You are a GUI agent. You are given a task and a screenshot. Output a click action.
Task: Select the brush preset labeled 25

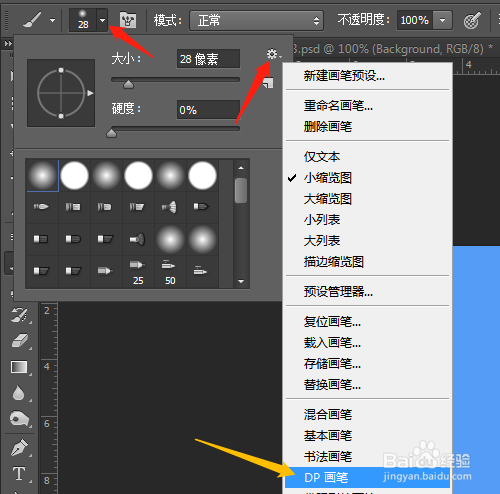pos(138,272)
